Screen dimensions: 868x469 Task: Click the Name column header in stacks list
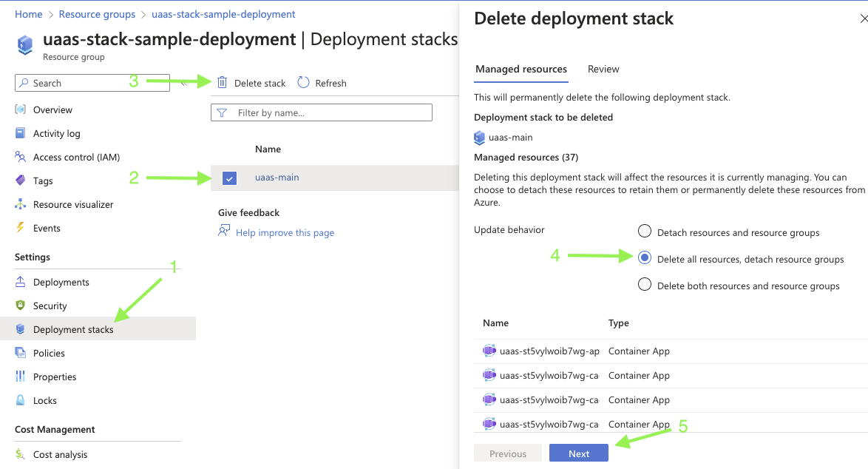click(x=268, y=149)
